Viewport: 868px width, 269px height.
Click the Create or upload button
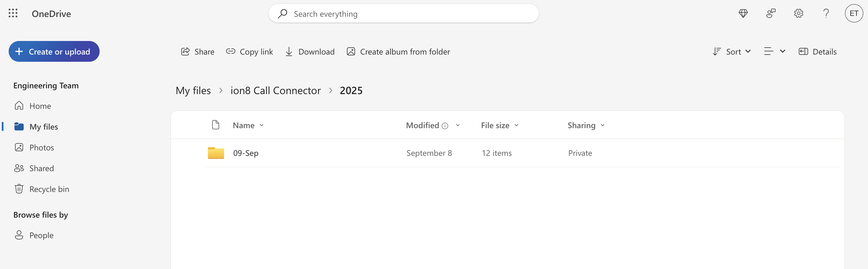point(54,51)
